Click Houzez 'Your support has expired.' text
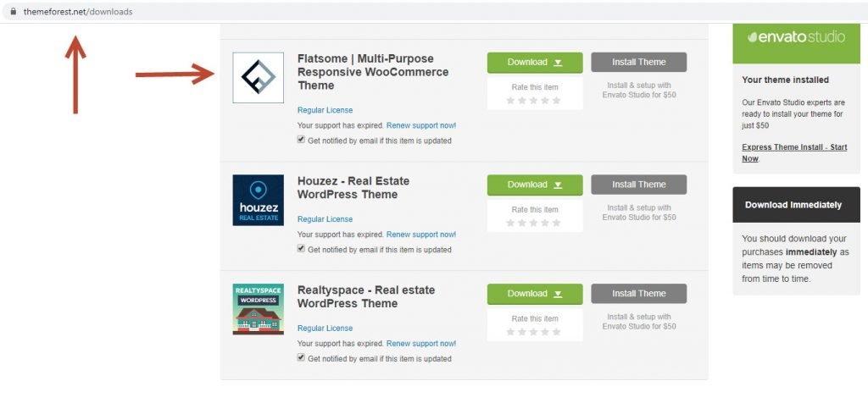 [x=341, y=235]
